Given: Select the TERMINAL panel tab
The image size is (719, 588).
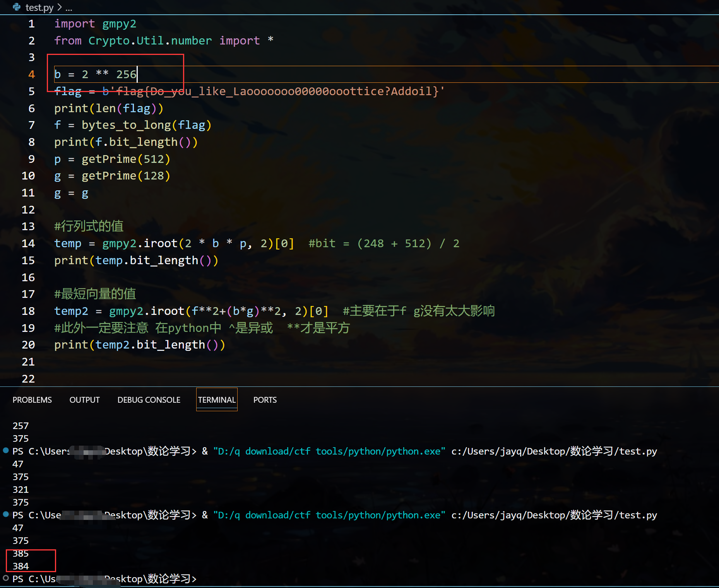Looking at the screenshot, I should (217, 400).
